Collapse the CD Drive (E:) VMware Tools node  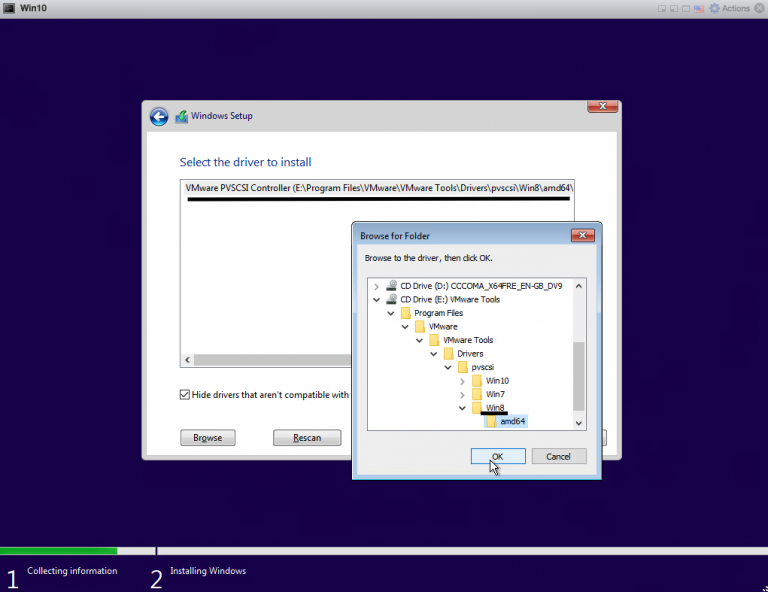[376, 300]
